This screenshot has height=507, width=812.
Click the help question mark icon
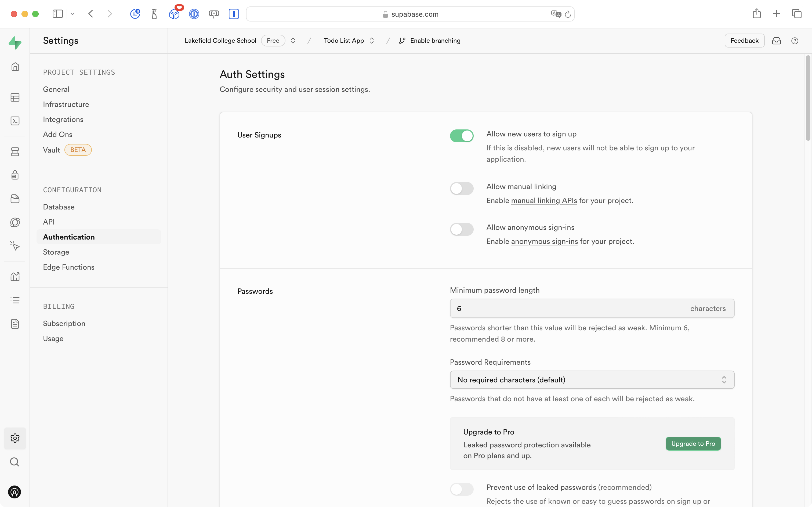(795, 41)
